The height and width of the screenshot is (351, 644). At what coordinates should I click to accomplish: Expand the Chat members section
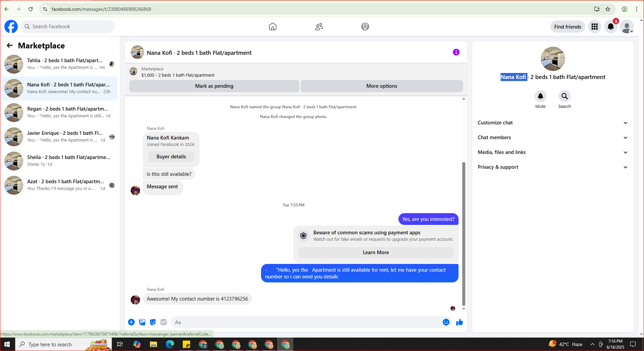553,138
